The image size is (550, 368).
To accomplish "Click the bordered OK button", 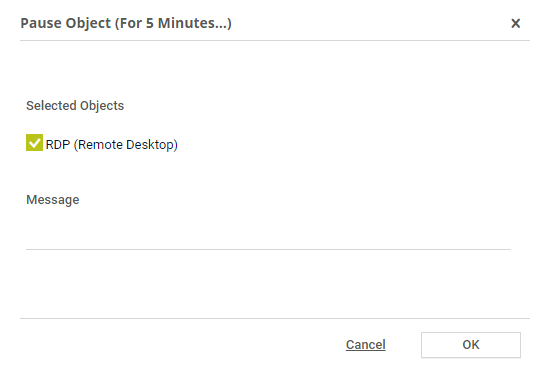I will (x=471, y=345).
